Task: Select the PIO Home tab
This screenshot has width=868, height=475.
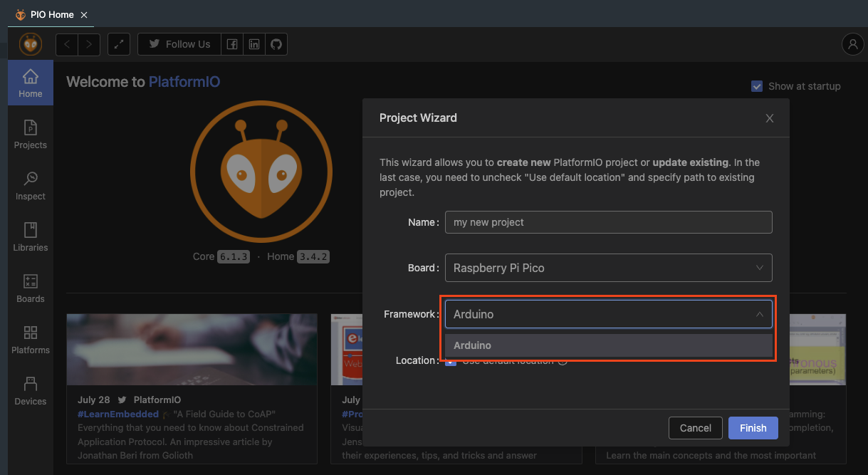Action: click(x=52, y=14)
